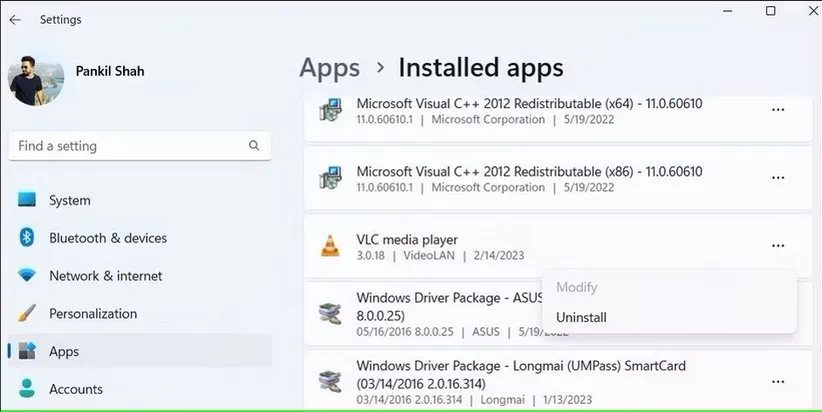Image resolution: width=822 pixels, height=412 pixels.
Task: Click the Accounts person icon
Action: point(27,388)
